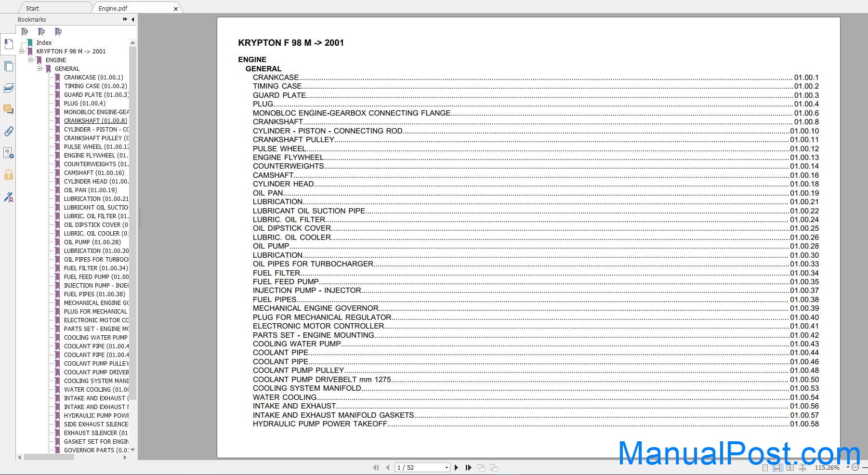Go to last page button
The width and height of the screenshot is (868, 475).
click(x=468, y=467)
